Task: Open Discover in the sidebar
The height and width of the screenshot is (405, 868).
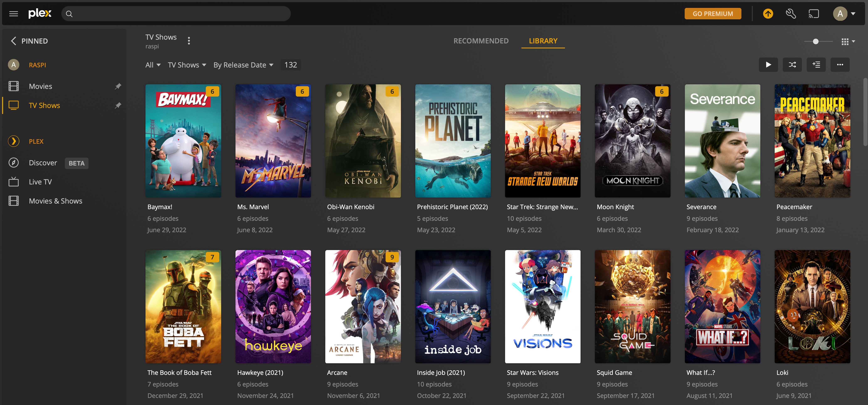Action: click(x=43, y=163)
